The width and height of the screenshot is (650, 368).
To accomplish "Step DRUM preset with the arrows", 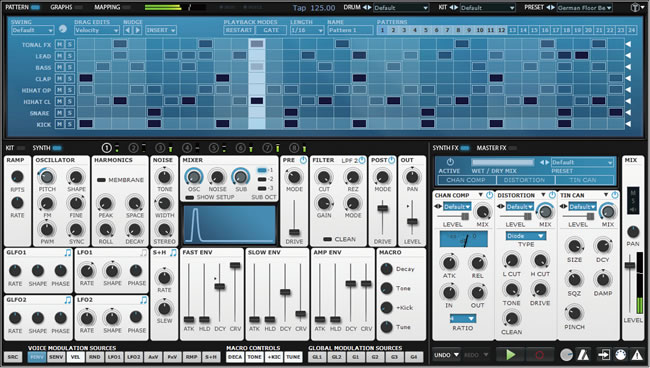I will pyautogui.click(x=367, y=7).
